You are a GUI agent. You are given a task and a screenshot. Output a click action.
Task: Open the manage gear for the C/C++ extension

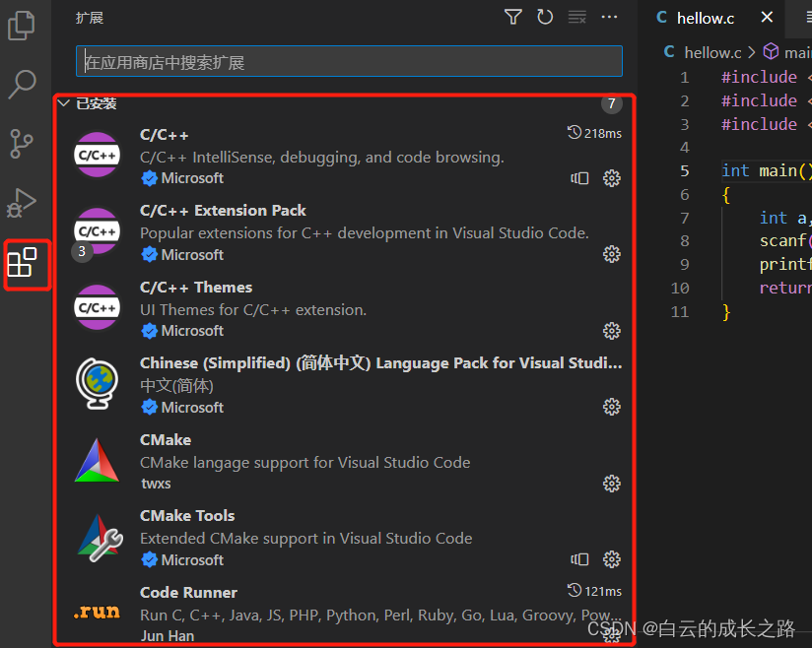pyautogui.click(x=612, y=178)
